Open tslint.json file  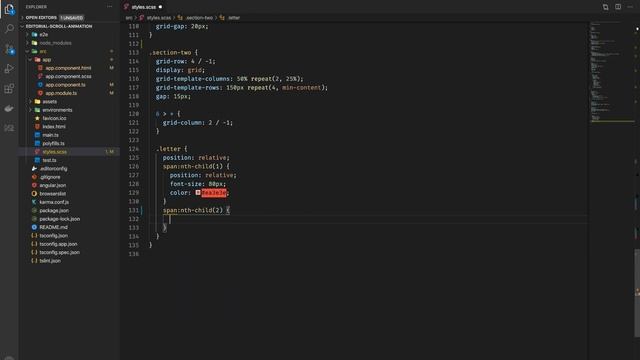coord(50,261)
